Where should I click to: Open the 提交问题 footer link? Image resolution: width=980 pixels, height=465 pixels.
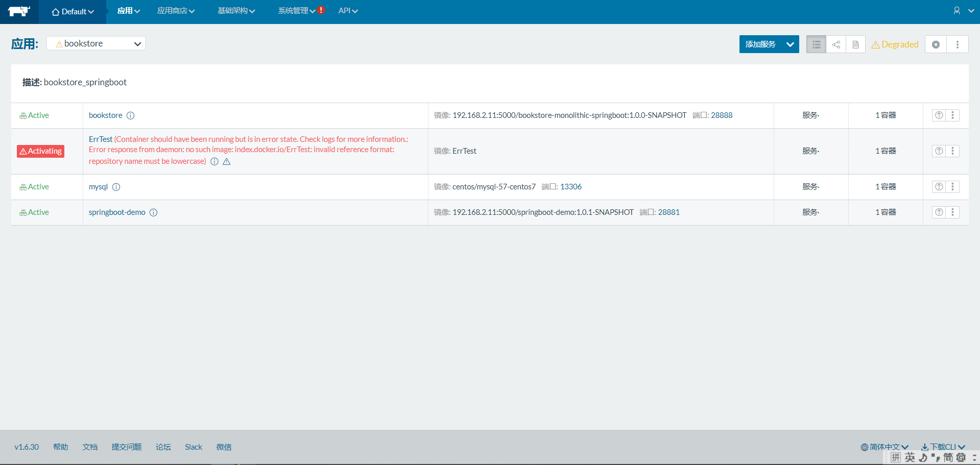pyautogui.click(x=127, y=447)
